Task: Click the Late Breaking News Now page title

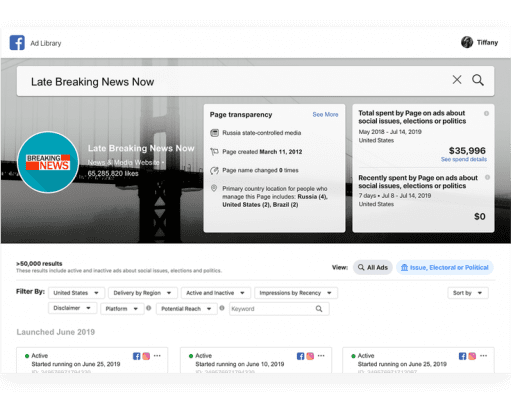Action: [141, 148]
